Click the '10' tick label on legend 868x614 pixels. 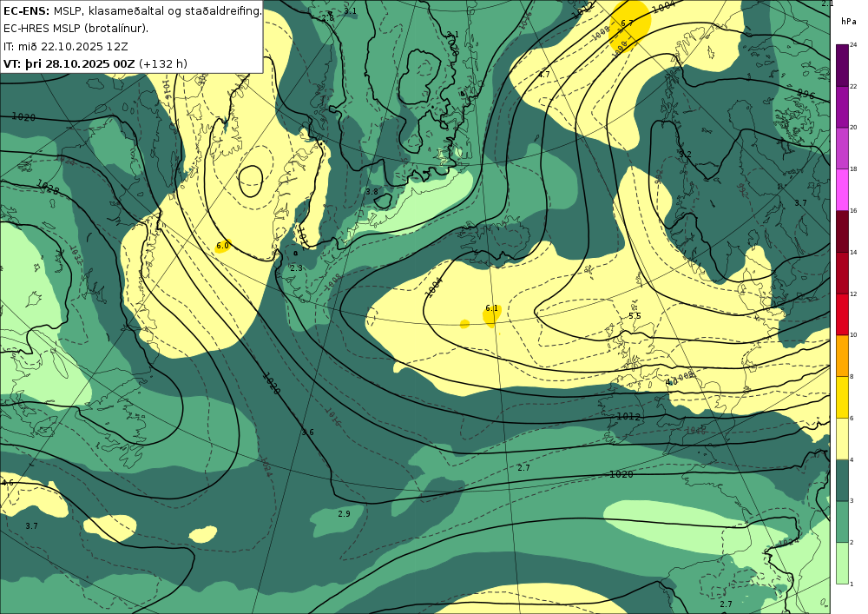(853, 335)
